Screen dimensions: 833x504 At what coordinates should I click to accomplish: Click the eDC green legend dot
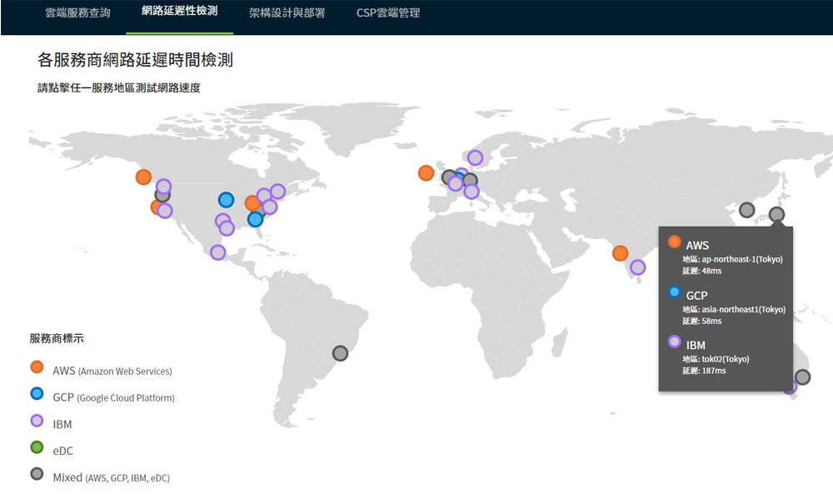[37, 447]
